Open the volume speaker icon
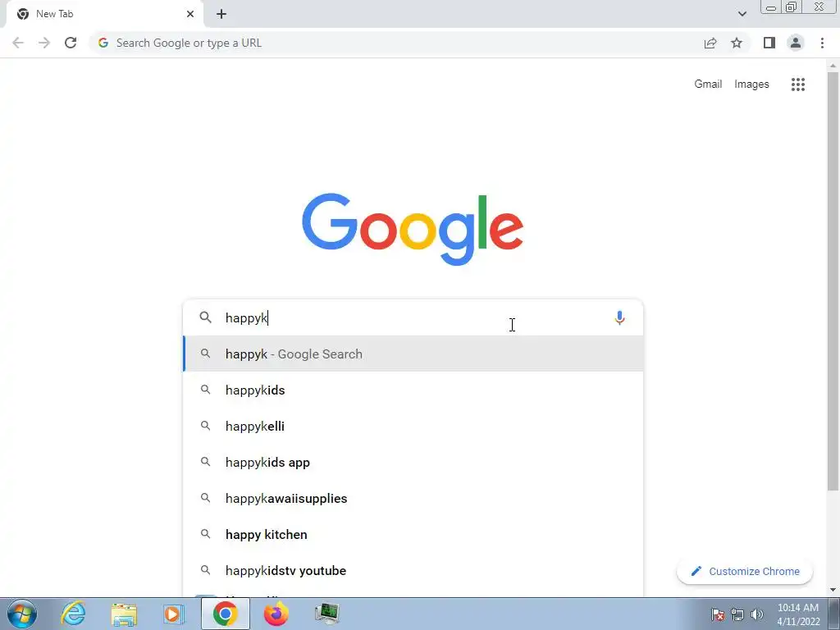The height and width of the screenshot is (630, 840). click(756, 614)
